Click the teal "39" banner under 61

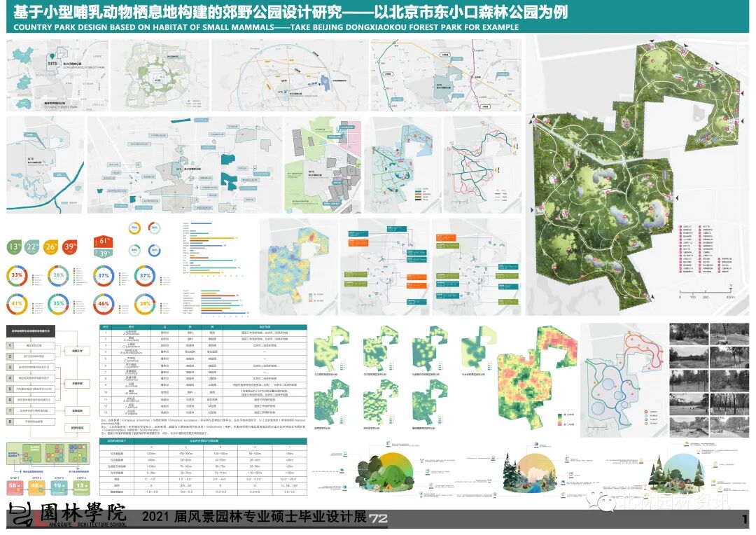point(103,253)
